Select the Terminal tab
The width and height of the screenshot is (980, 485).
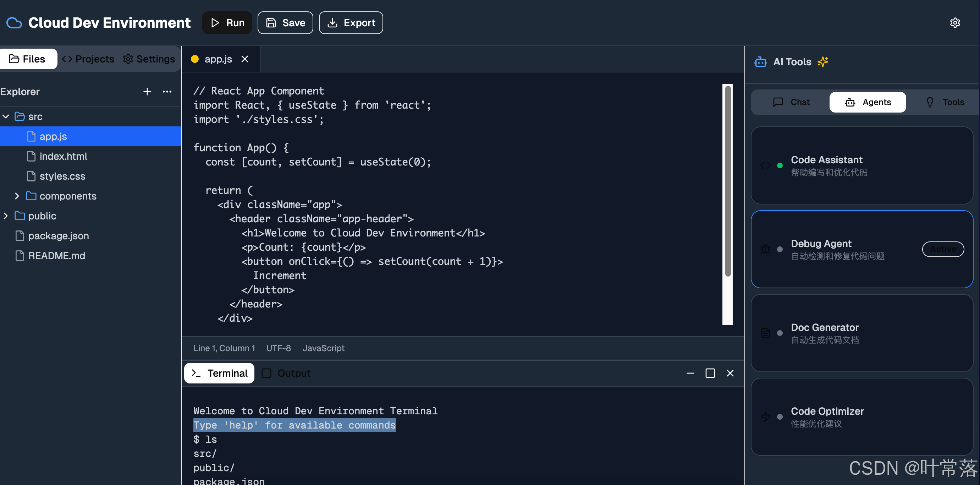[220, 373]
